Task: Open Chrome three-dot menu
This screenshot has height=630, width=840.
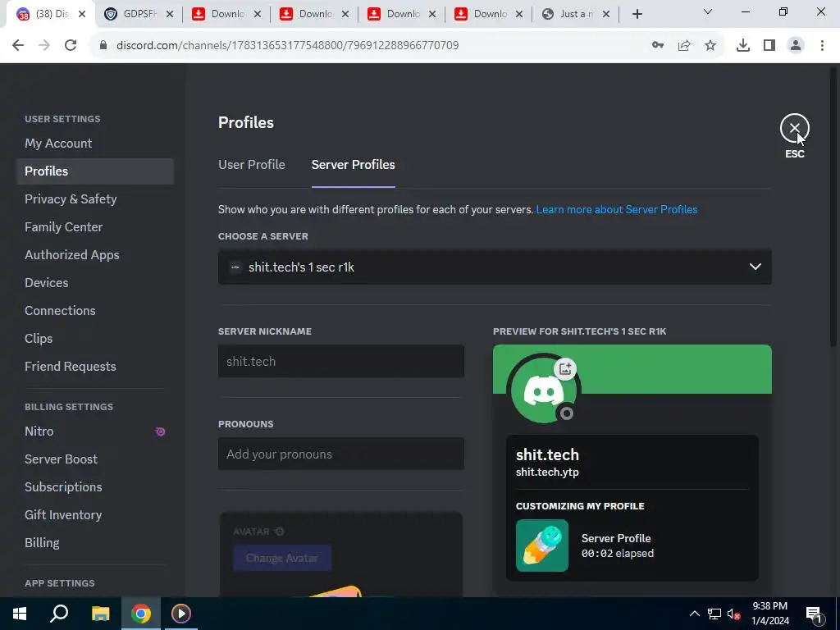Action: pos(822,45)
